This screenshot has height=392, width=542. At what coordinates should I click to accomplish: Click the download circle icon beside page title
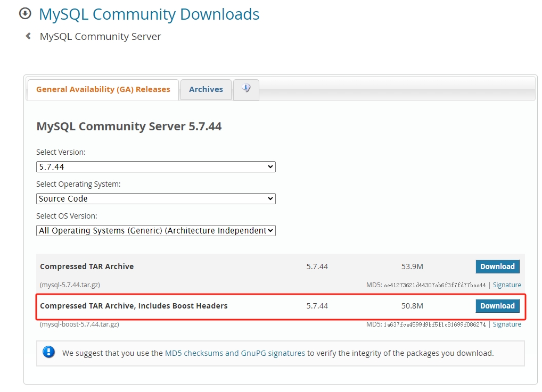pos(25,14)
